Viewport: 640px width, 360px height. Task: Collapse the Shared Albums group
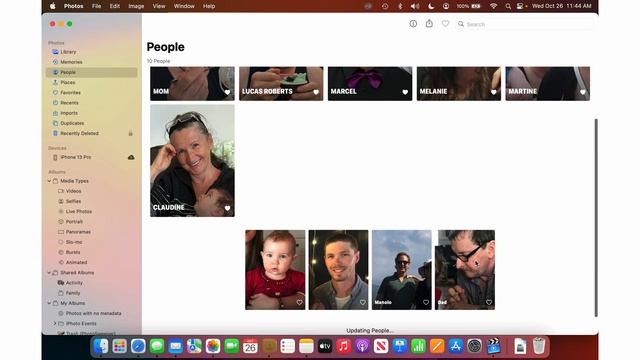pos(49,273)
